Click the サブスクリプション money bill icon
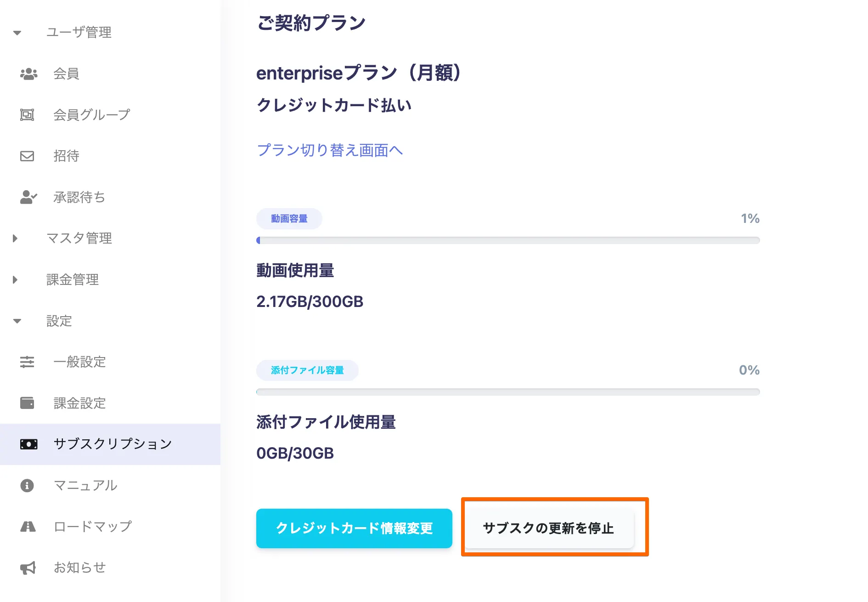868x602 pixels. point(28,444)
